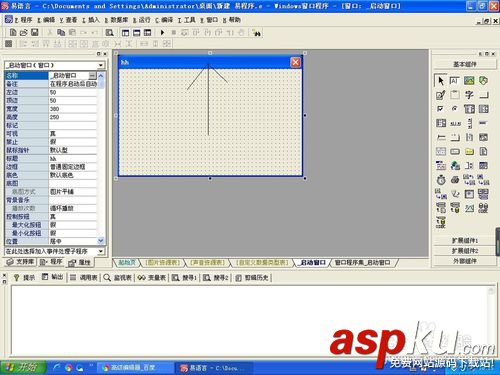Expand the 基本组件 component group

(x=464, y=64)
